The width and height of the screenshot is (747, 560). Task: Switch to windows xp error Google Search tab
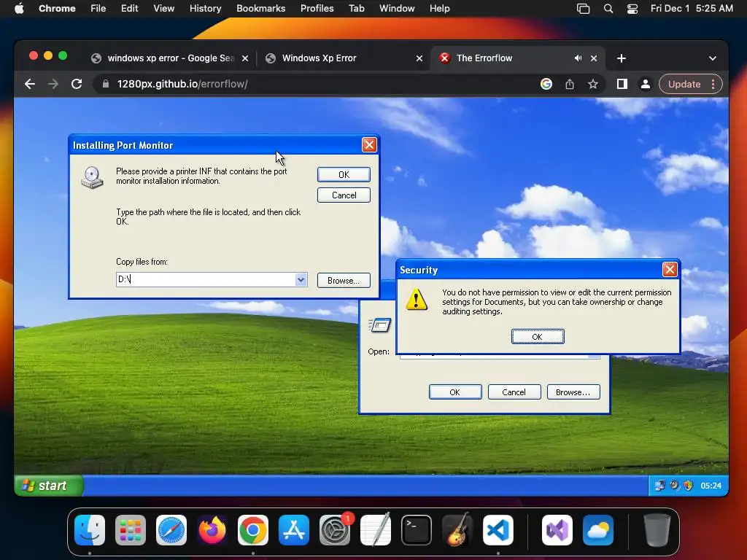pyautogui.click(x=170, y=58)
